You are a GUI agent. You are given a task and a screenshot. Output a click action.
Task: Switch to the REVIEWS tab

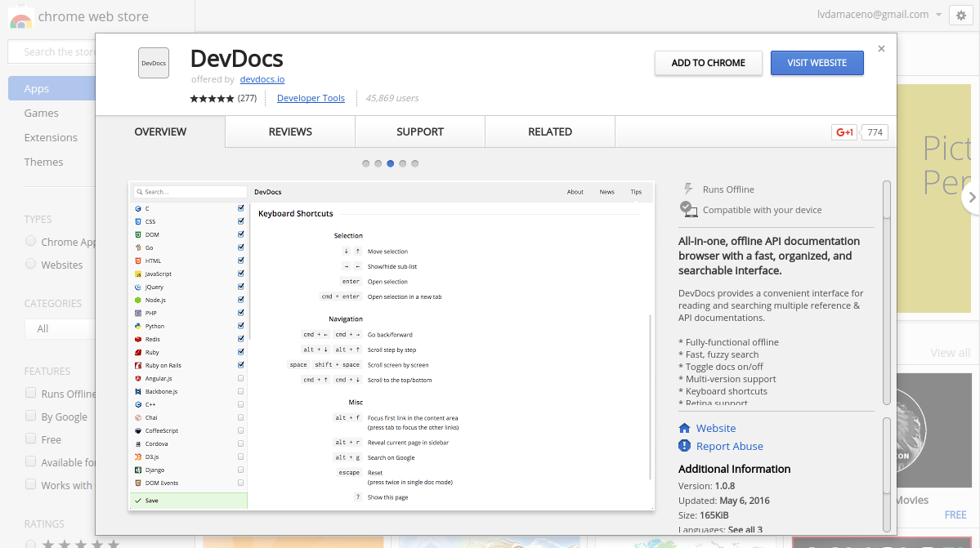[289, 131]
